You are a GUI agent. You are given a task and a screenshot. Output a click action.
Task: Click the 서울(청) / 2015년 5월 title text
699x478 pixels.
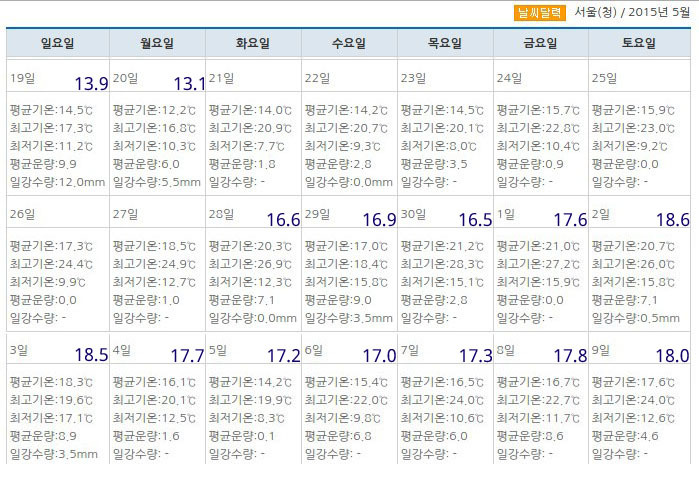pos(632,12)
